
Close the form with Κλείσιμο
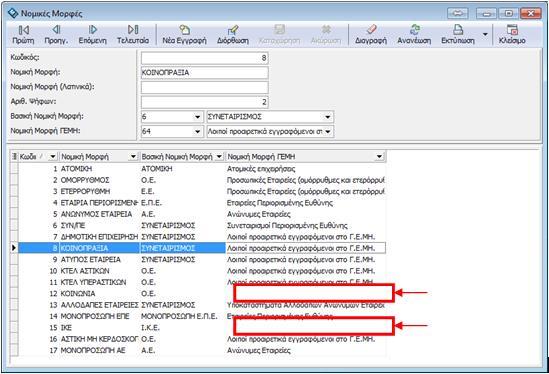512,35
